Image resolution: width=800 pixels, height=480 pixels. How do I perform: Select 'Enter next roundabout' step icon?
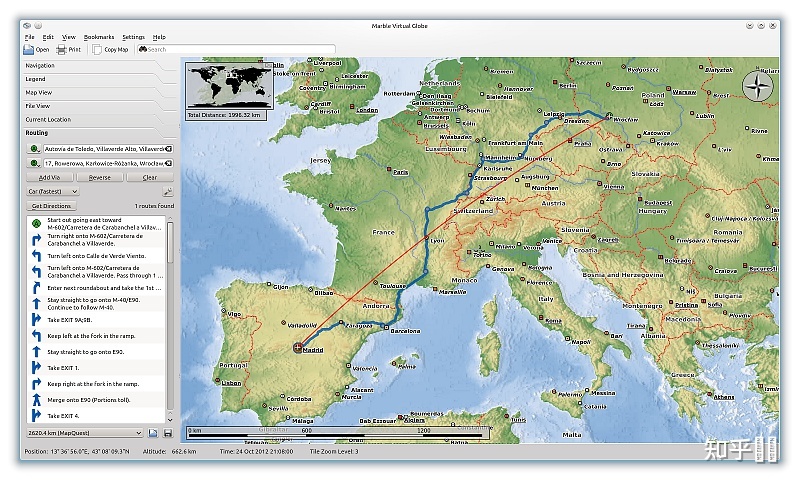[36, 288]
